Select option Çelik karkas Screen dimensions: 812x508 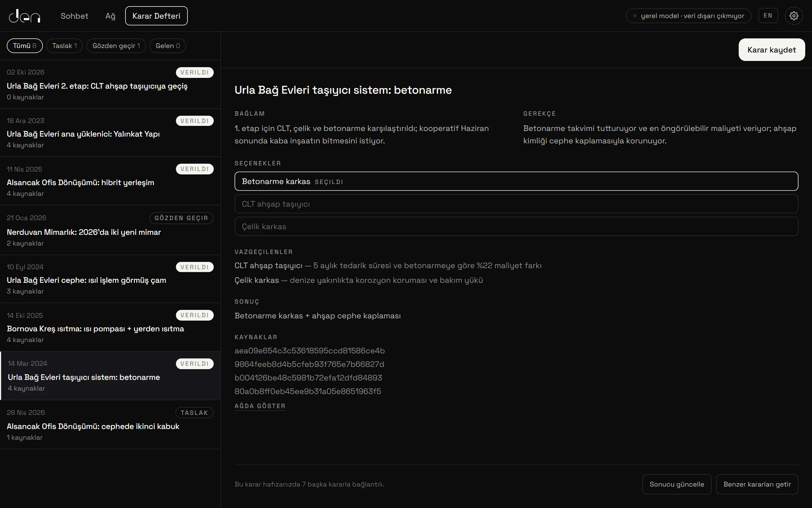pyautogui.click(x=516, y=227)
